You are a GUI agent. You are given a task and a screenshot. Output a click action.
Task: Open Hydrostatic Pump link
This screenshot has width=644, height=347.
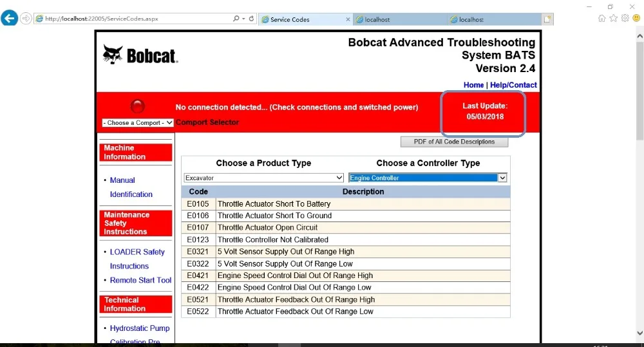[x=140, y=328]
